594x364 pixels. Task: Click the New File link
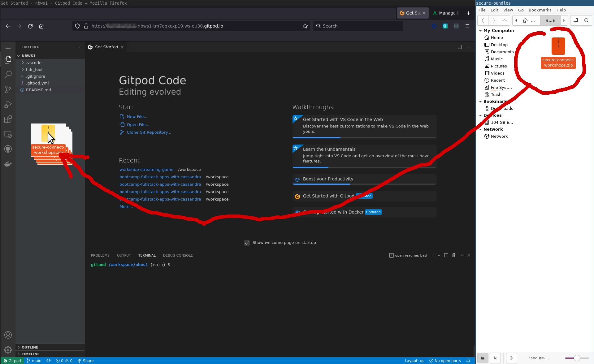pyautogui.click(x=137, y=117)
